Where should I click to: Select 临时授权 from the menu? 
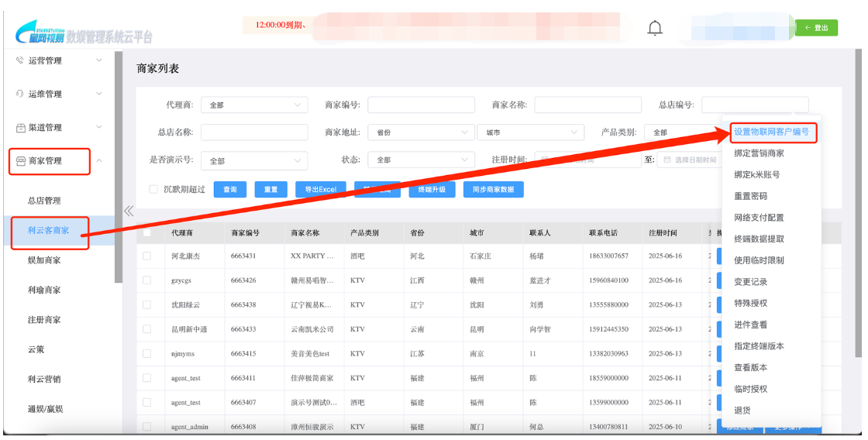[751, 389]
